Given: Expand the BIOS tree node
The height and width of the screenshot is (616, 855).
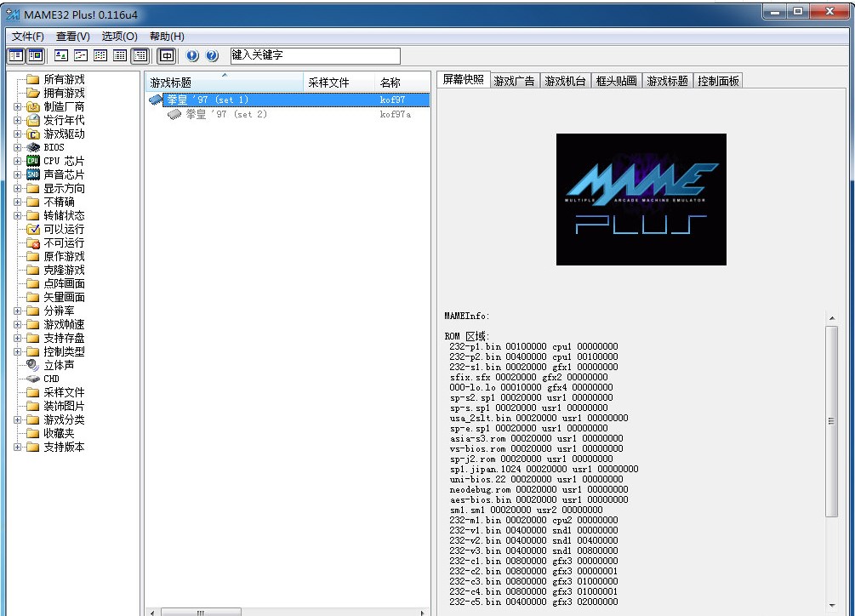Looking at the screenshot, I should (x=18, y=148).
